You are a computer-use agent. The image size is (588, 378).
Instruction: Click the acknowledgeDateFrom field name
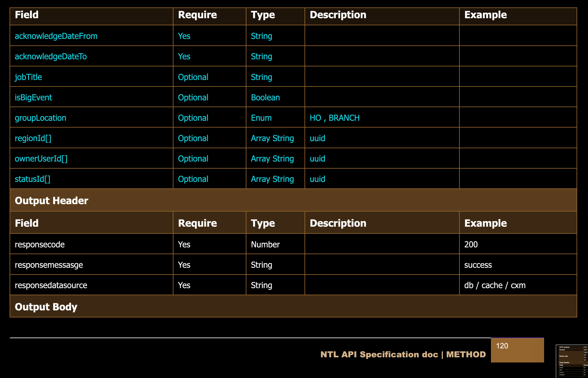coord(56,36)
